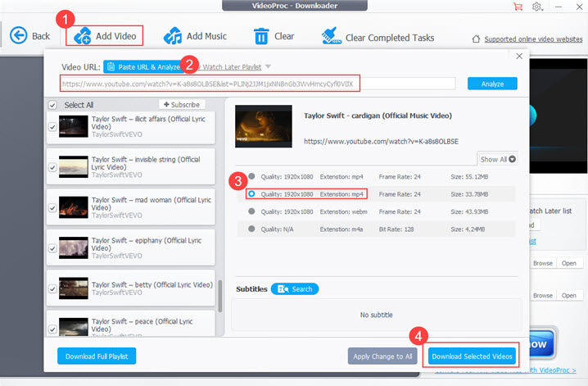Click Apply Change to All button
Screen dimensions: 588x386
382,356
